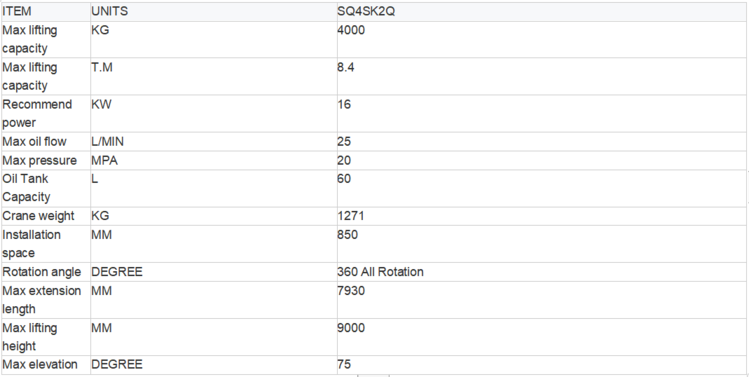Select the Recommend power row label
Screen dimensions: 749x377
[x=46, y=114]
